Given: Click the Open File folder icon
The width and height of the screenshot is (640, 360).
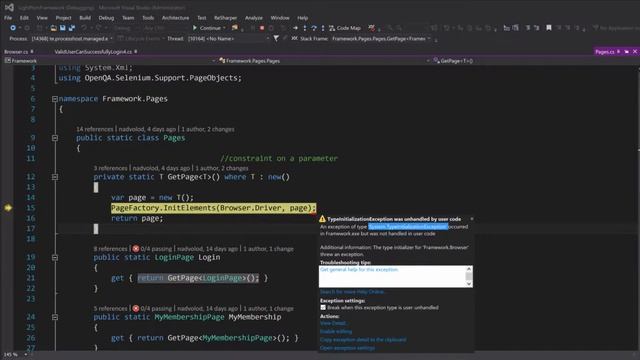Looking at the screenshot, I should [x=53, y=28].
